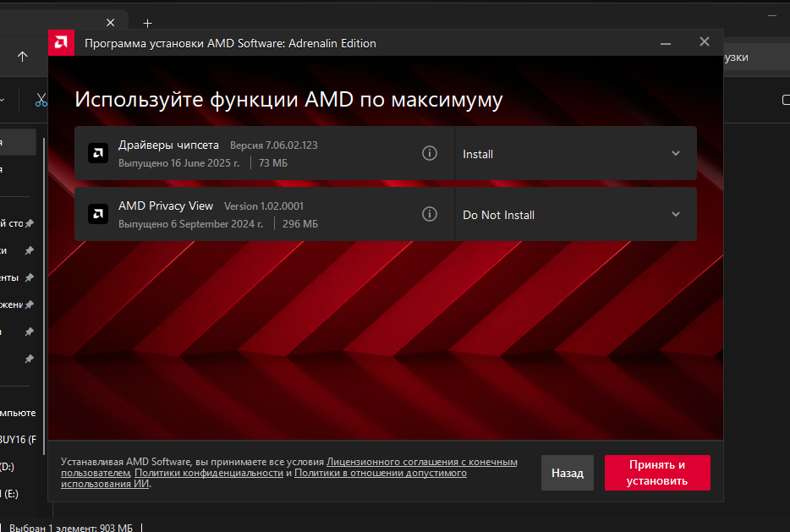790x532 pixels.
Task: Click the Выпущено 16 June 2025 г. text
Action: pos(178,162)
